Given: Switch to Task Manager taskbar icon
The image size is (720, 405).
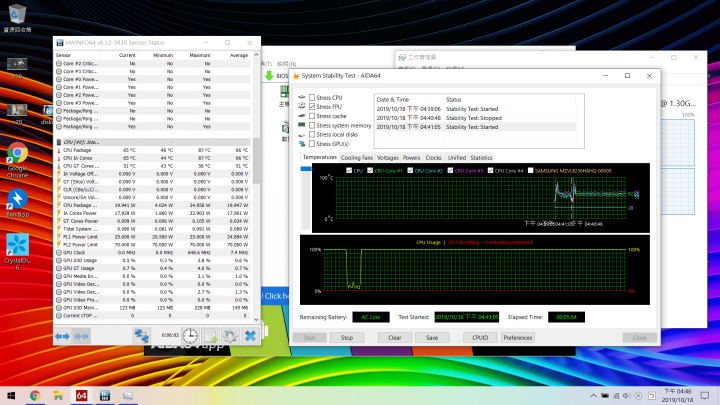Looking at the screenshot, I should point(128,395).
